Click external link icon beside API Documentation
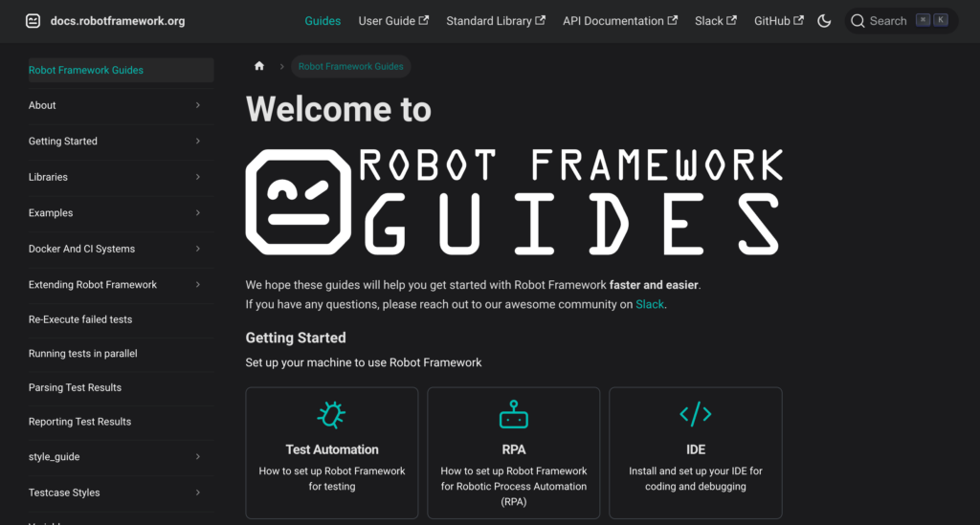Image resolution: width=980 pixels, height=525 pixels. pos(673,20)
